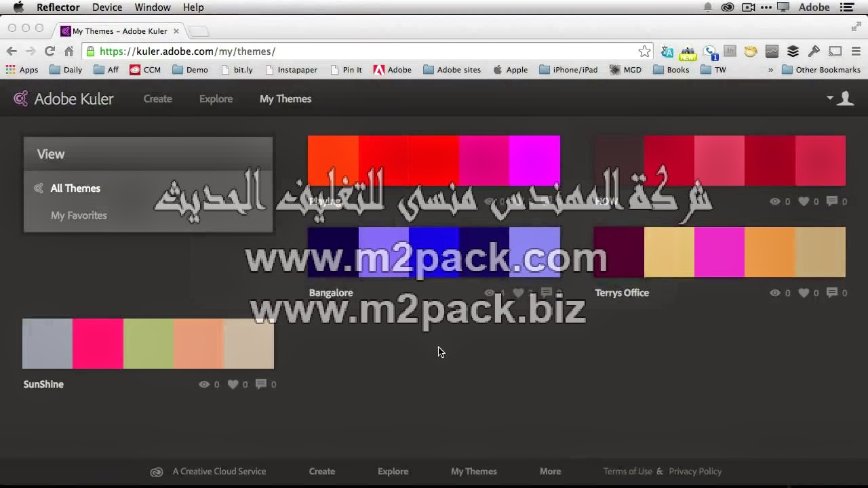Viewport: 868px width, 488px height.
Task: Click the Bangalore theme name
Action: pyautogui.click(x=331, y=293)
